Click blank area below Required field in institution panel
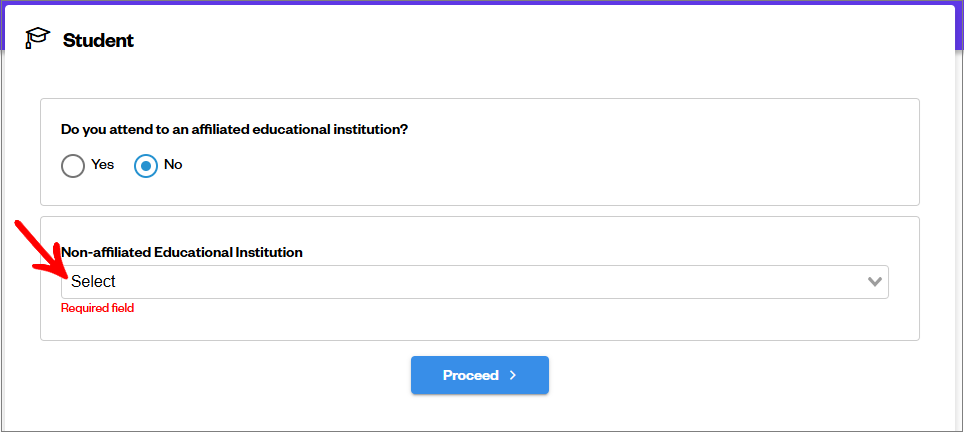This screenshot has height=432, width=964. pyautogui.click(x=480, y=327)
